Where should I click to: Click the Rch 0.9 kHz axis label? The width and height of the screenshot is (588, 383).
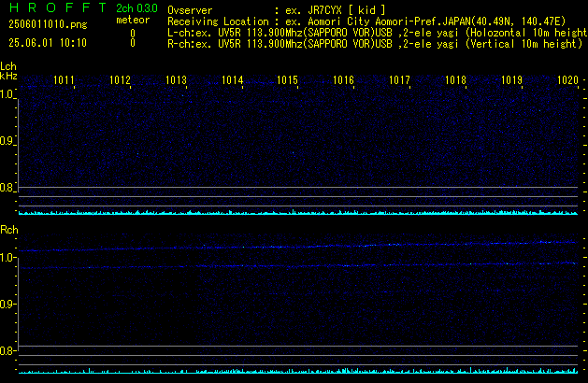pos(7,304)
